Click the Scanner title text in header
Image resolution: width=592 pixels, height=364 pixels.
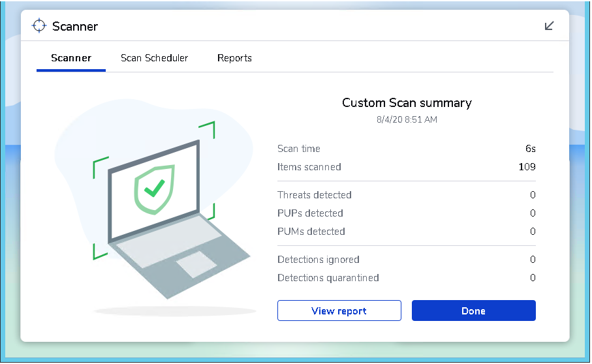coord(75,26)
